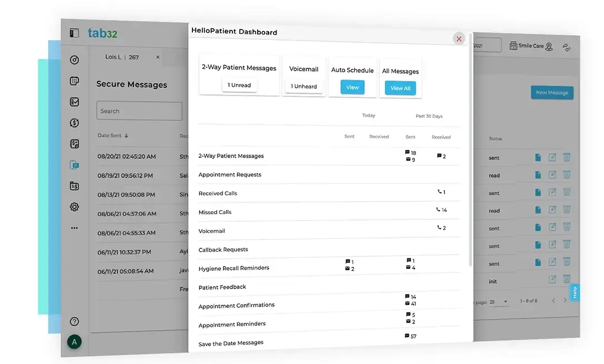Edit the 08/20/21 02:45:20 AM message
The height and width of the screenshot is (364, 604).
(x=552, y=157)
